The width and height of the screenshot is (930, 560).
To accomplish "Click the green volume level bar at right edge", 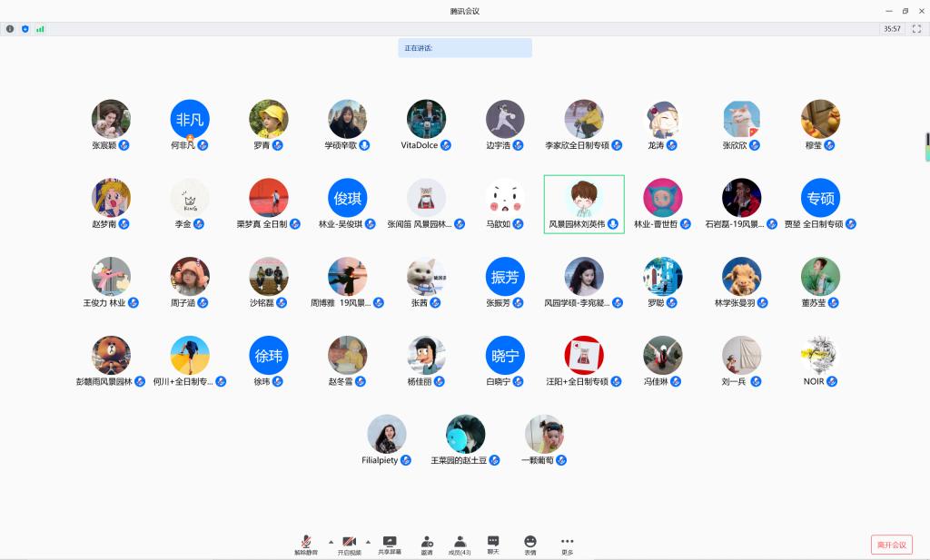I will (x=926, y=145).
